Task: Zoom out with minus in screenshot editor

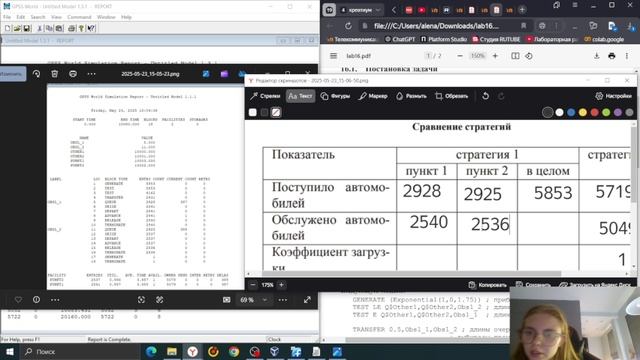Action: click(253, 285)
